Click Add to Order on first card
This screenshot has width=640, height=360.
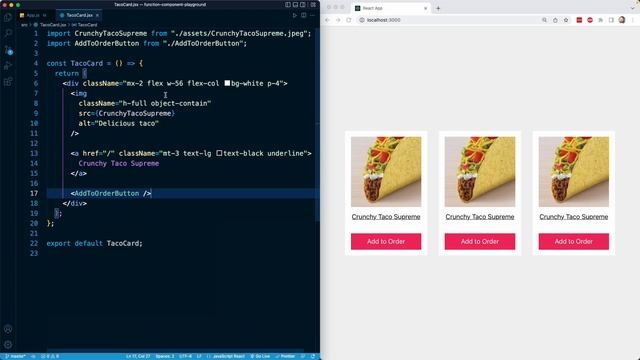click(x=386, y=241)
